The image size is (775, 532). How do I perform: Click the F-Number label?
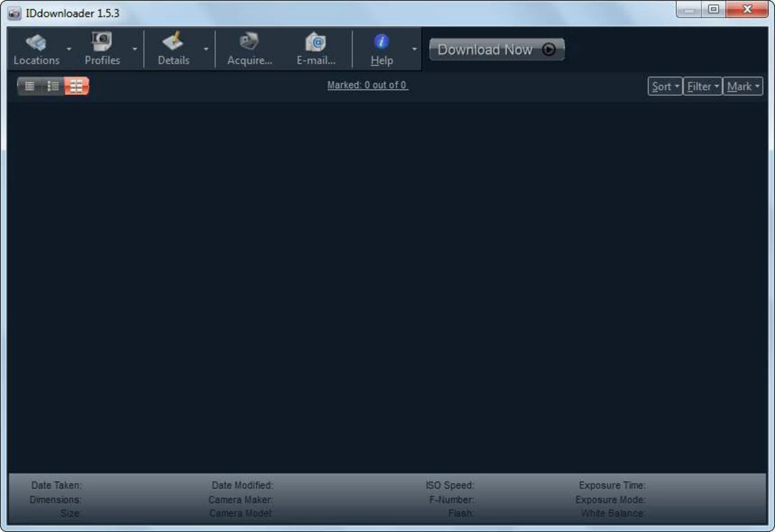(452, 499)
